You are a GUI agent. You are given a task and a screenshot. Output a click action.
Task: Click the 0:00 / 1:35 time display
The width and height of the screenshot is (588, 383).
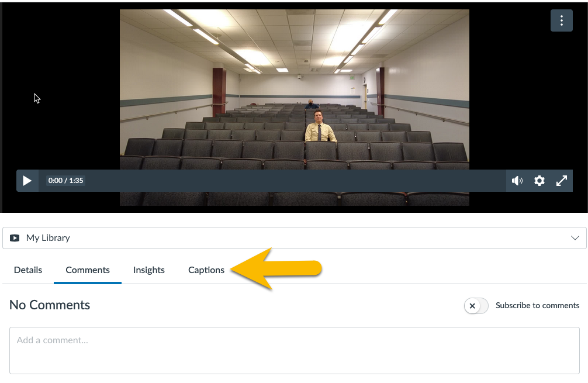click(65, 181)
